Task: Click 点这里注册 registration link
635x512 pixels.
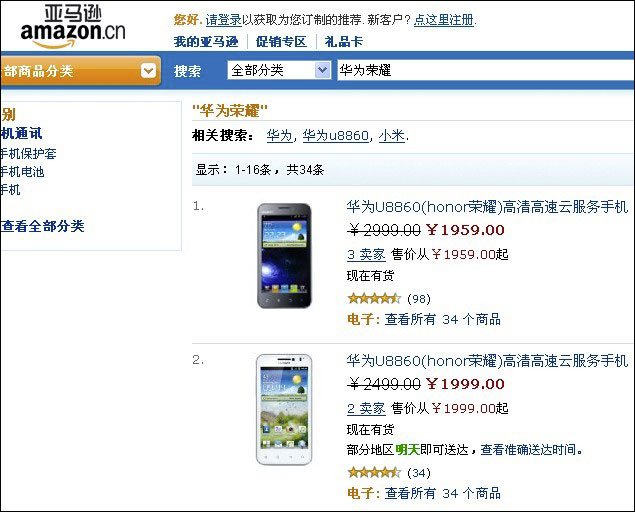Action: click(x=444, y=19)
